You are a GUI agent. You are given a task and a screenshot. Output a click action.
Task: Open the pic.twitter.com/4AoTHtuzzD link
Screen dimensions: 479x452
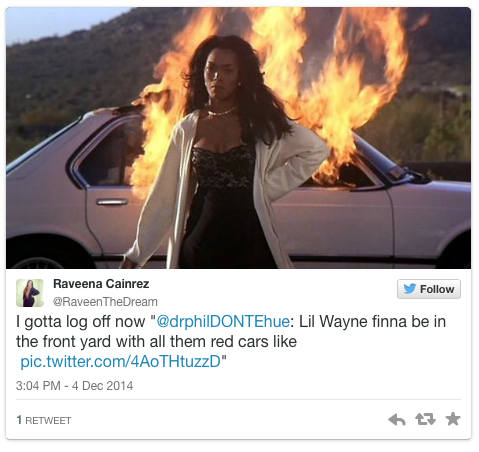point(120,361)
